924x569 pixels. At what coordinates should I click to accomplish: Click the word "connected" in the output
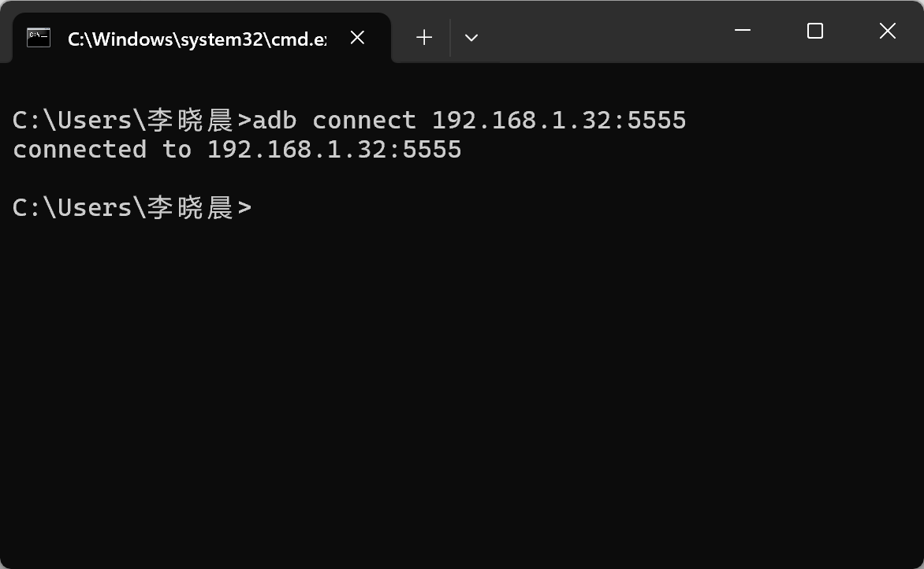[x=80, y=149]
